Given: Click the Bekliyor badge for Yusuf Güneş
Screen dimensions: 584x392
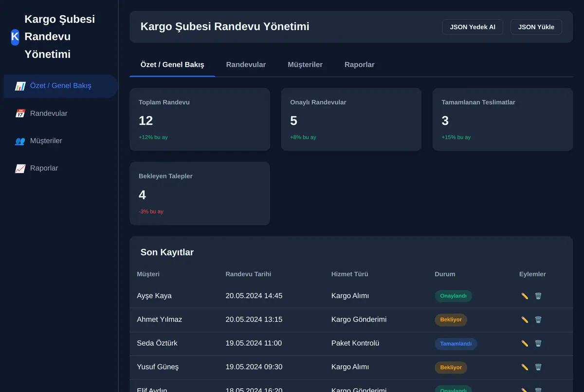Looking at the screenshot, I should (x=451, y=367).
